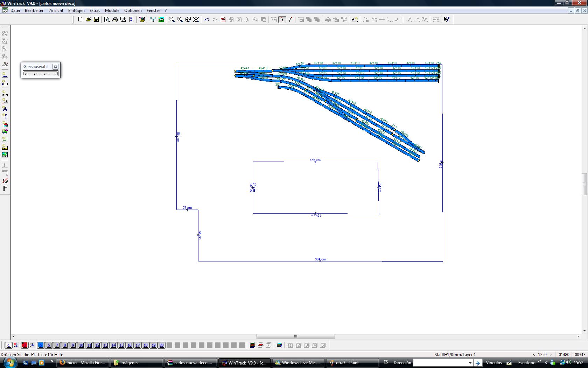Viewport: 588px width, 368px height.
Task: Open the red parts list icon
Action: (223, 20)
